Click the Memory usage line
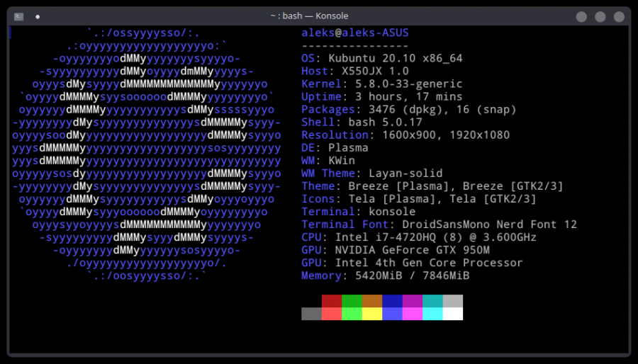 (385, 275)
